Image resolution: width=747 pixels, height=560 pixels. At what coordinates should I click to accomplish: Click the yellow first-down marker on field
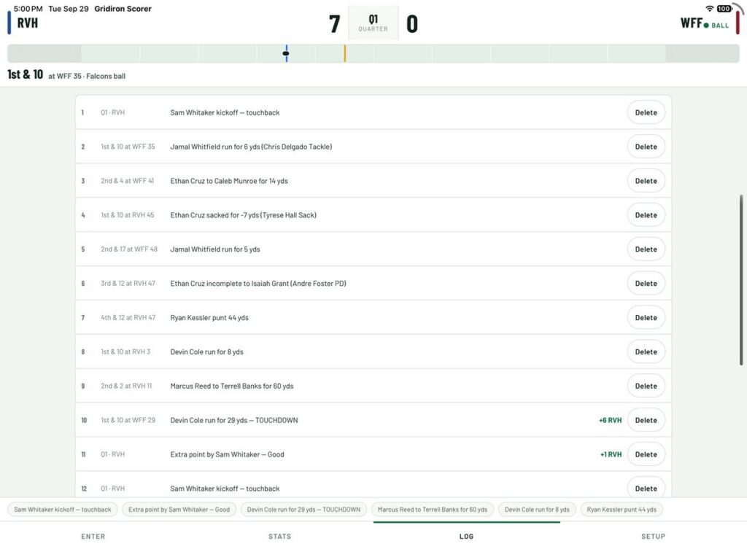coord(345,53)
